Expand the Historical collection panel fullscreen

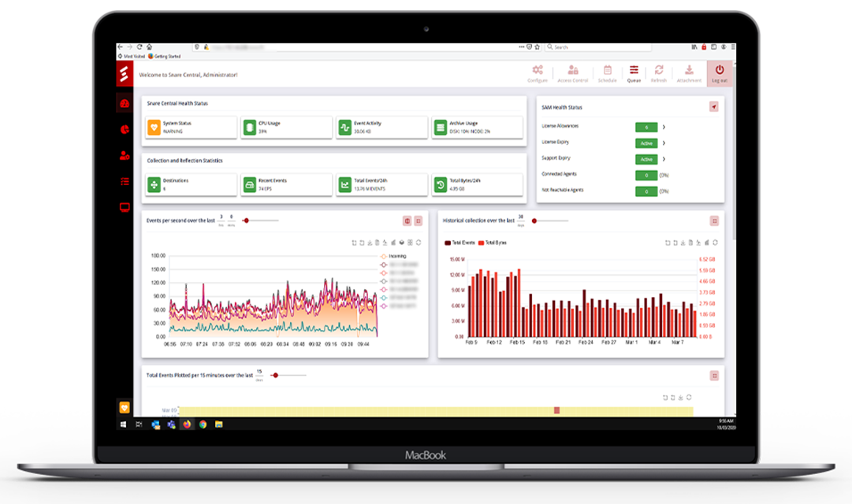(714, 220)
